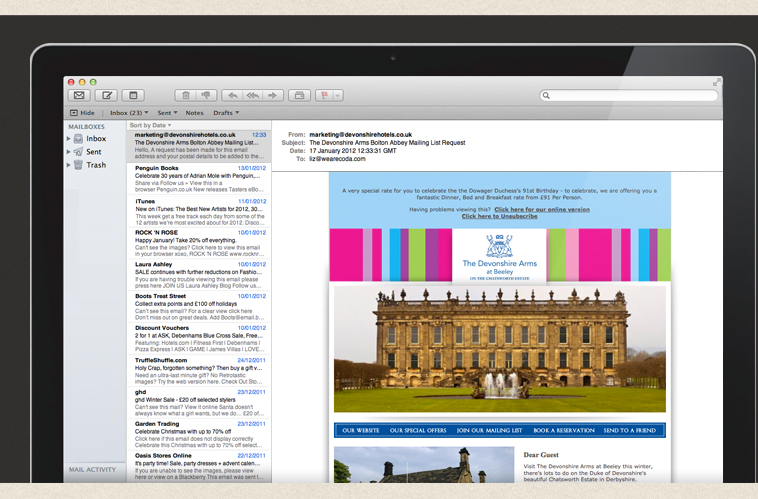Click OUR SPECIAL OFFERS in email nav
This screenshot has height=499, width=758.
(418, 430)
